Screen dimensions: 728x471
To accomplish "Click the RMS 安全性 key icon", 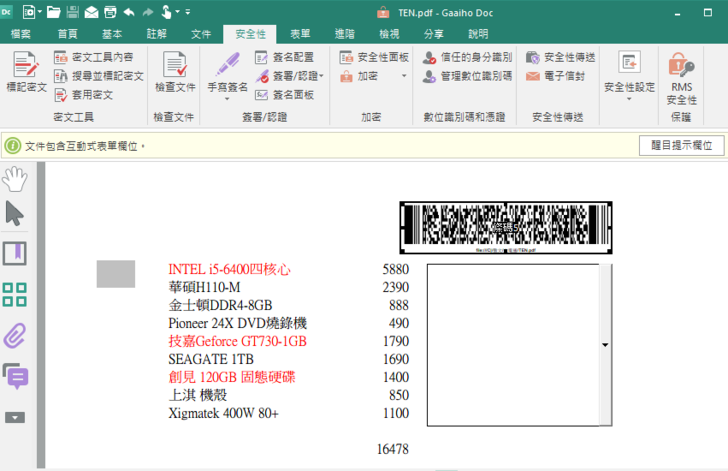I will tap(681, 66).
